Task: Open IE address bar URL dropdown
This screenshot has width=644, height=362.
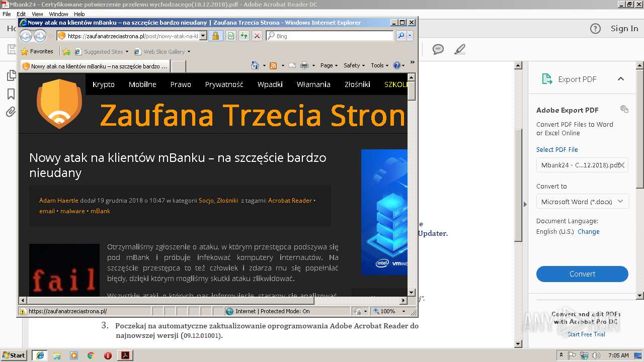Action: click(203, 36)
